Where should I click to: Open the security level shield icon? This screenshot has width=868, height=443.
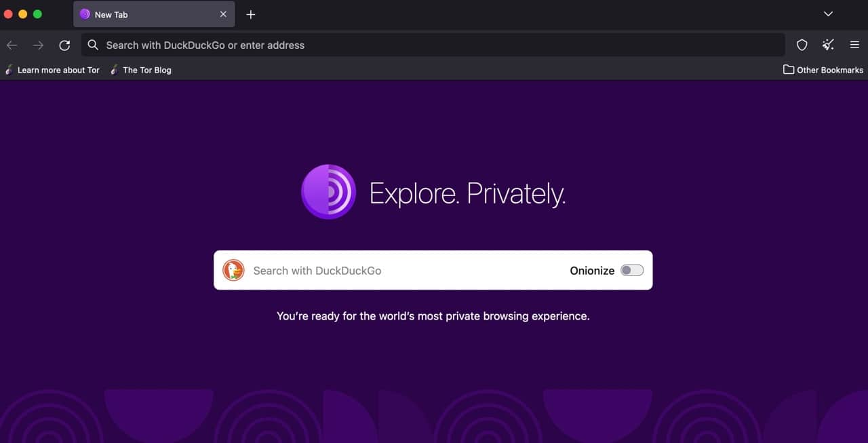coord(802,45)
